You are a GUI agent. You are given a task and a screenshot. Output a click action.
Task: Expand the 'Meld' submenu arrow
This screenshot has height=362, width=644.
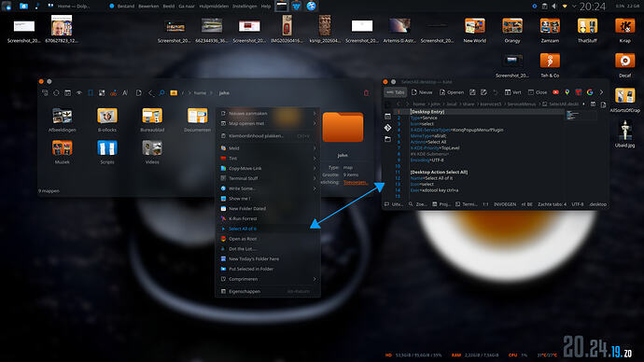(x=315, y=148)
